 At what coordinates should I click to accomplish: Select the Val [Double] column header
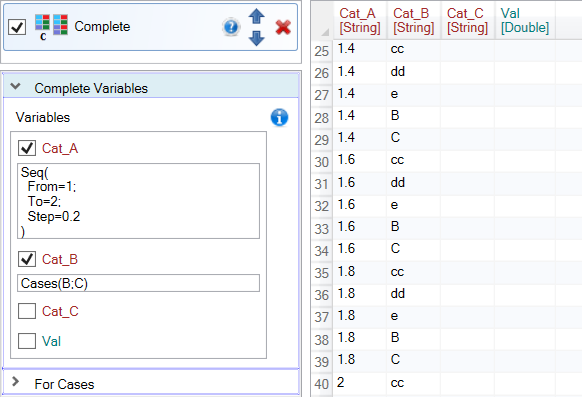point(525,20)
